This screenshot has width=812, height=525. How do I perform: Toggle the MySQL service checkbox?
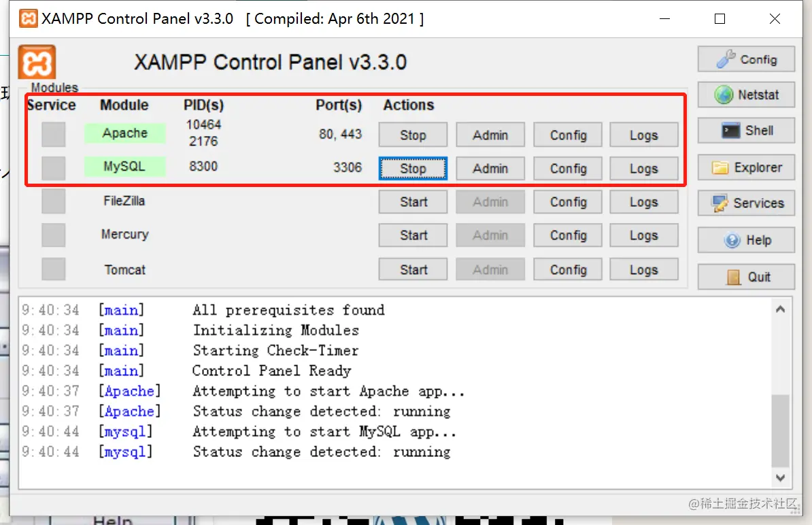(53, 168)
